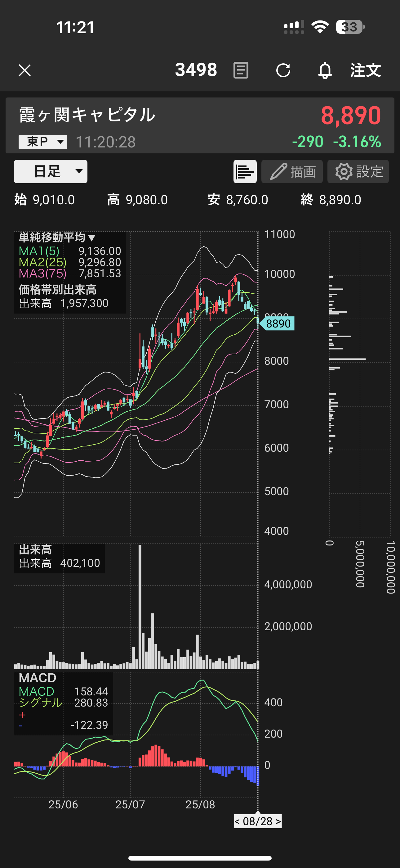Tap the 8,890 current price
400x868 pixels.
[x=351, y=115]
